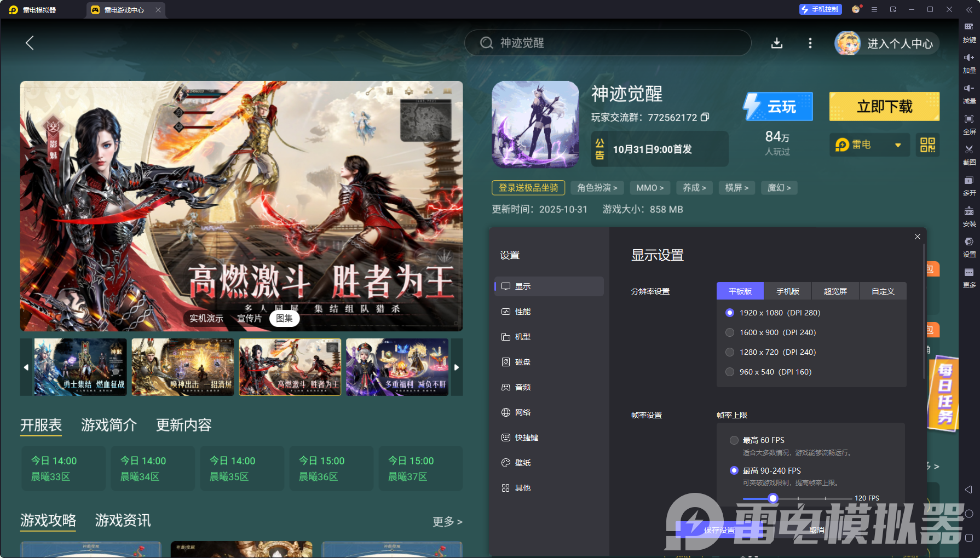Open 按键 key mapping in sidebar

pyautogui.click(x=969, y=32)
